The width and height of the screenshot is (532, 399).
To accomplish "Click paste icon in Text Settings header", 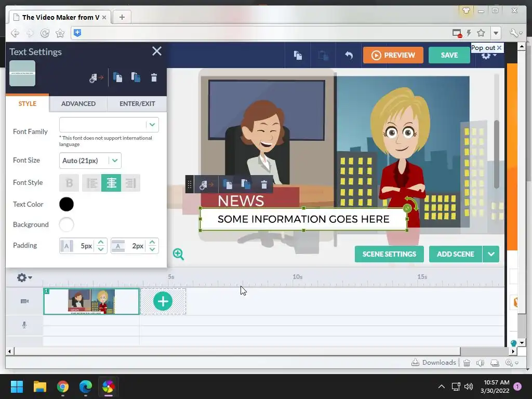I will click(136, 78).
